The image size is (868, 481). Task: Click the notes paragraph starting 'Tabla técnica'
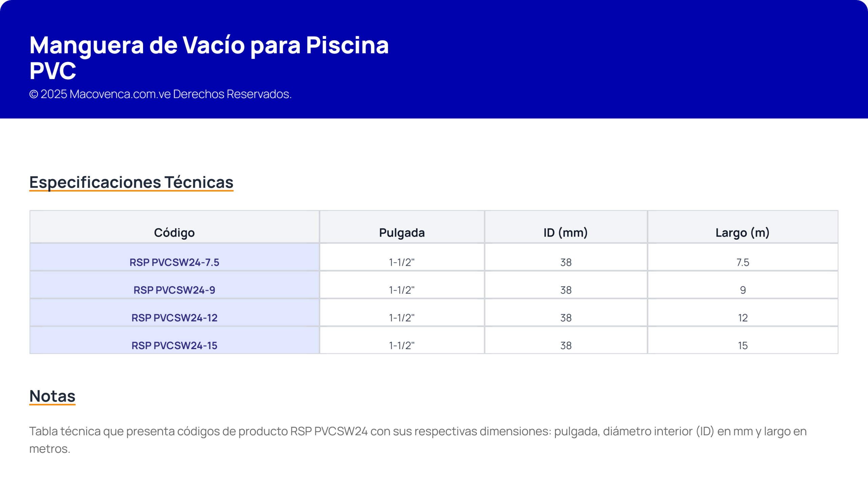pos(418,431)
